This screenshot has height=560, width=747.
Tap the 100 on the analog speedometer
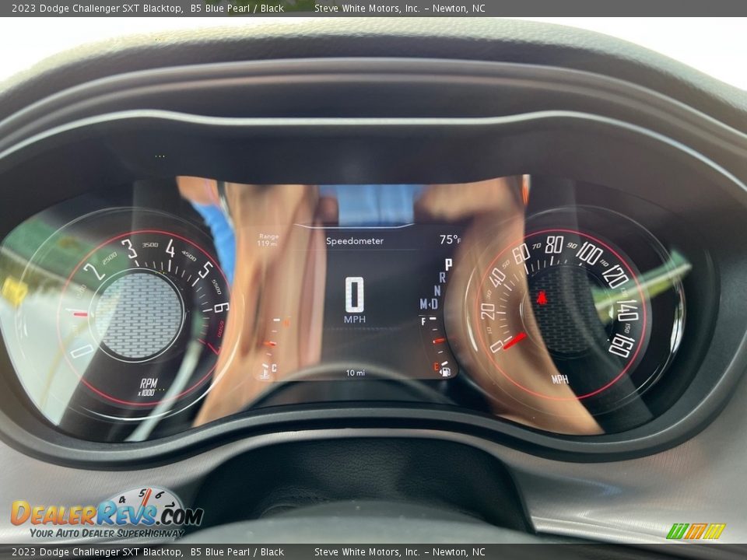pos(589,254)
